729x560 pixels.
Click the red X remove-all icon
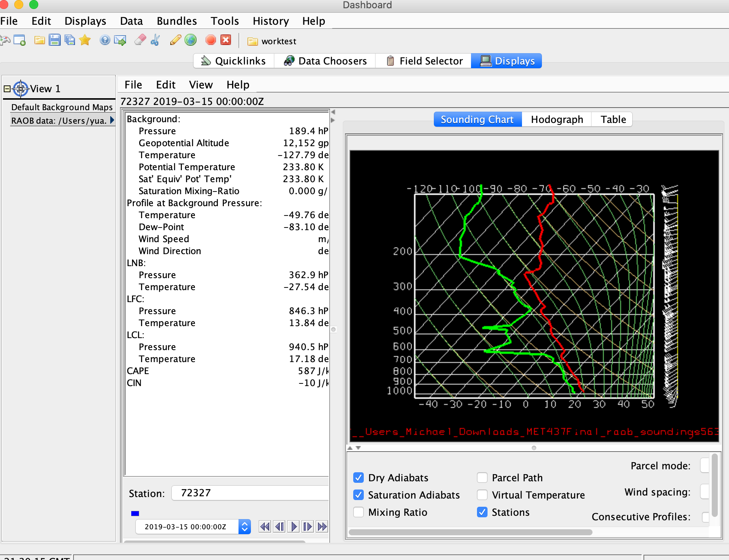pos(226,40)
